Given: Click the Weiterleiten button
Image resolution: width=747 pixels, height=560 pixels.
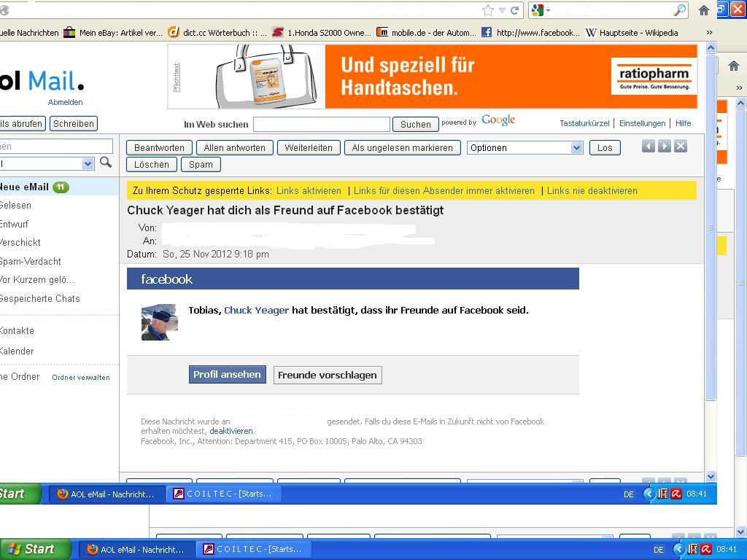Looking at the screenshot, I should tap(309, 147).
